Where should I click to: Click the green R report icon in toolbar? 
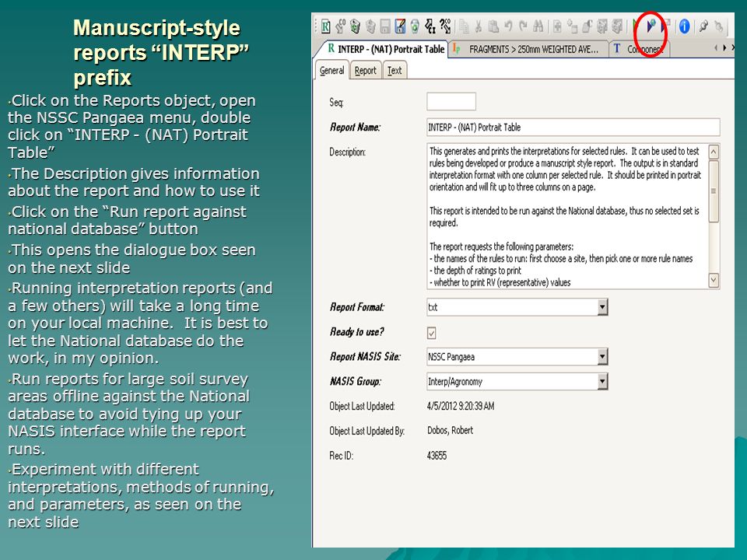326,26
